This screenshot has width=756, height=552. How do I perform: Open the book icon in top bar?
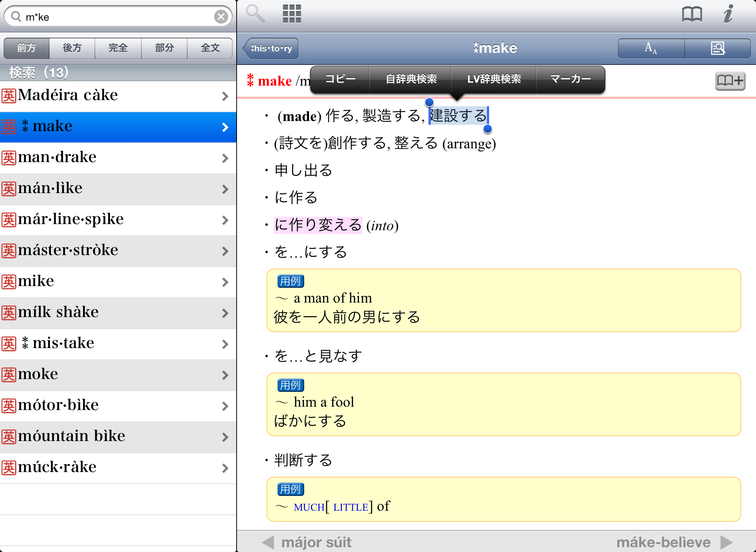[x=692, y=15]
